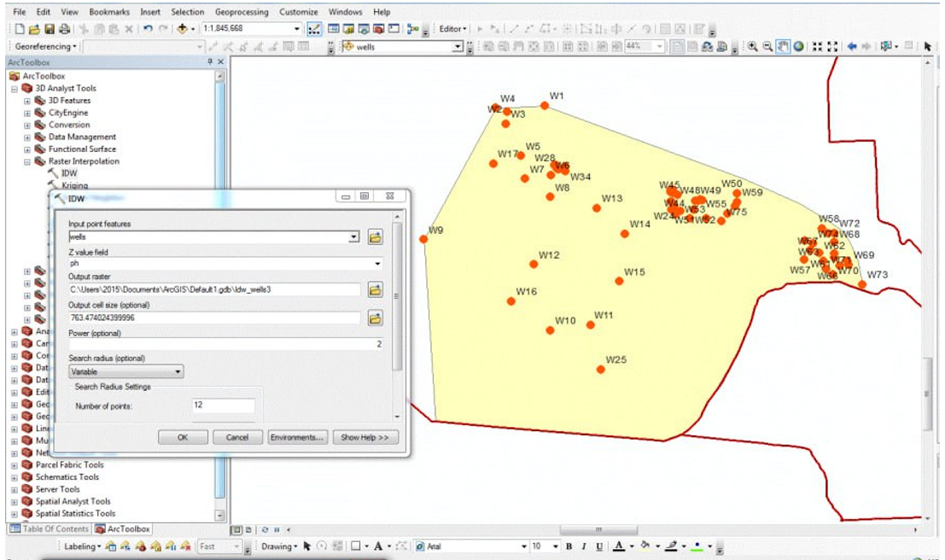Open the Drawing menu button

[x=279, y=546]
